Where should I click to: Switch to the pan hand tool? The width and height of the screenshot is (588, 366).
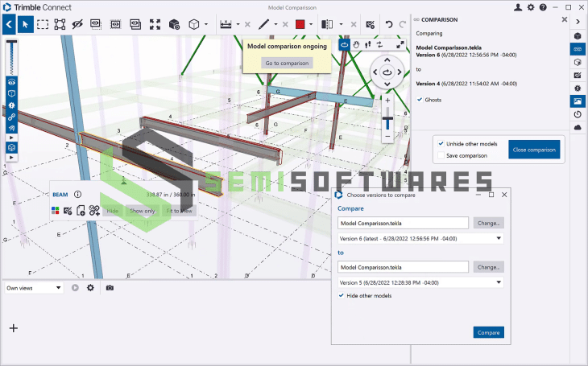(x=356, y=45)
